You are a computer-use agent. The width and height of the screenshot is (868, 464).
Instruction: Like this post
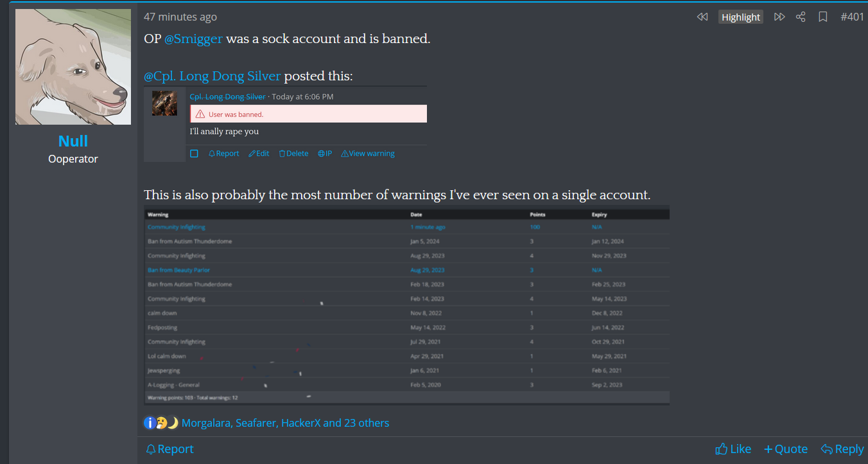(733, 449)
